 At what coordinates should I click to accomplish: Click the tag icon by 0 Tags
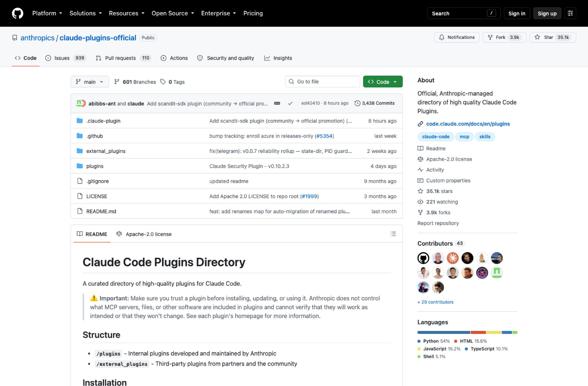[163, 82]
